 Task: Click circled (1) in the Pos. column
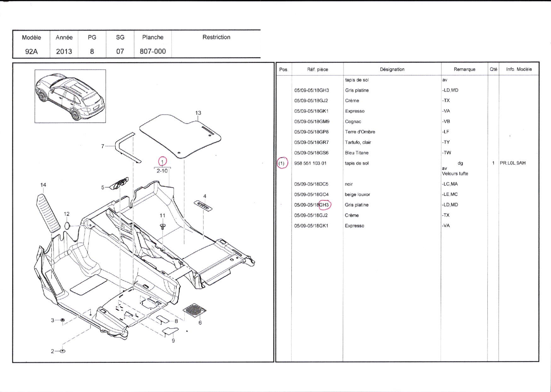point(282,163)
